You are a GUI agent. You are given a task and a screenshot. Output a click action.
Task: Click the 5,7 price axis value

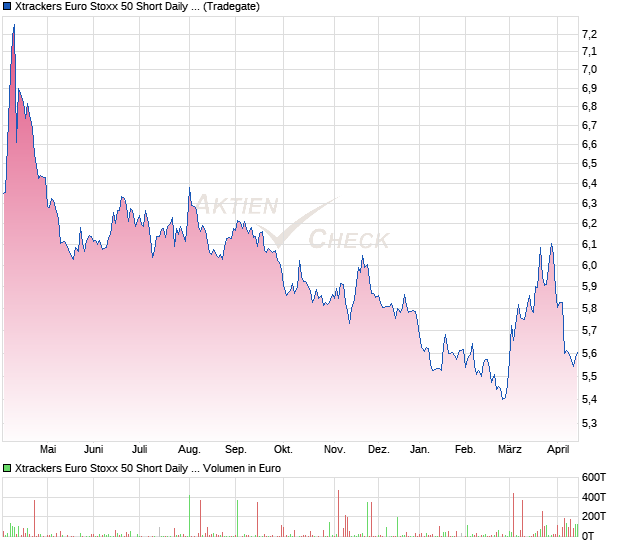590,330
